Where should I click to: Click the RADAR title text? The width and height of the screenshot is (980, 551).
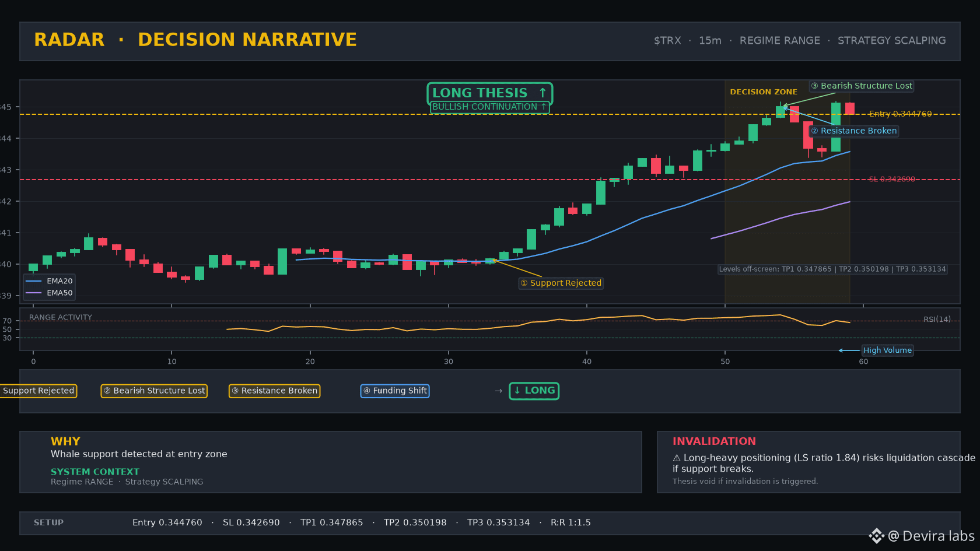69,40
